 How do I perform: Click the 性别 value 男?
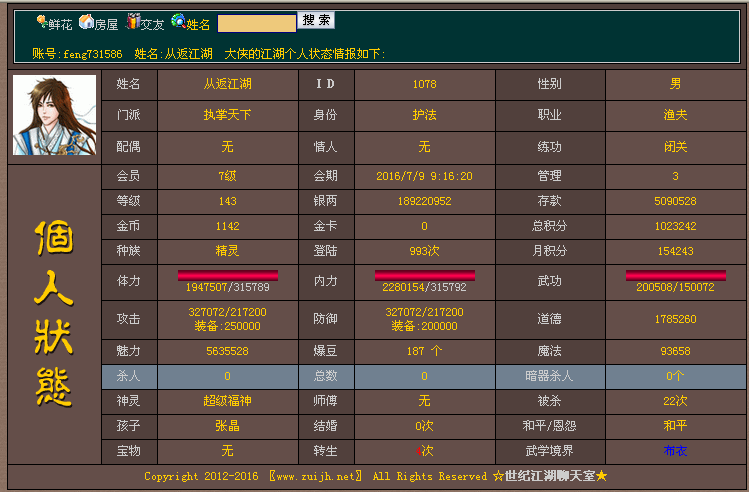[x=675, y=84]
